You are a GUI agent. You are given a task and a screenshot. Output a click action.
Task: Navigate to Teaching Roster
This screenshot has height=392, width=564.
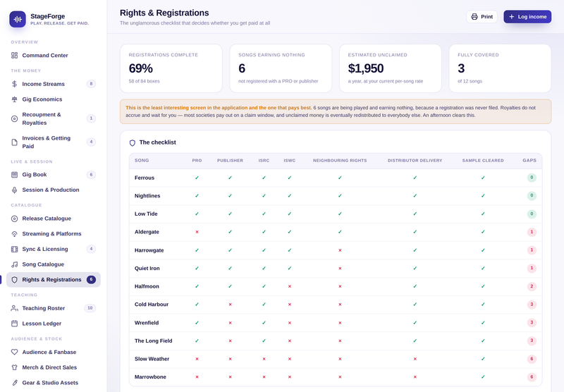54,308
